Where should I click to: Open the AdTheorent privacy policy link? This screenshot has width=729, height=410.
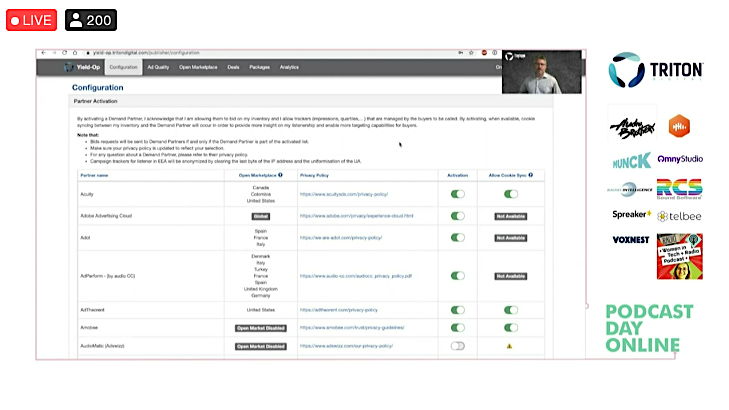click(338, 310)
